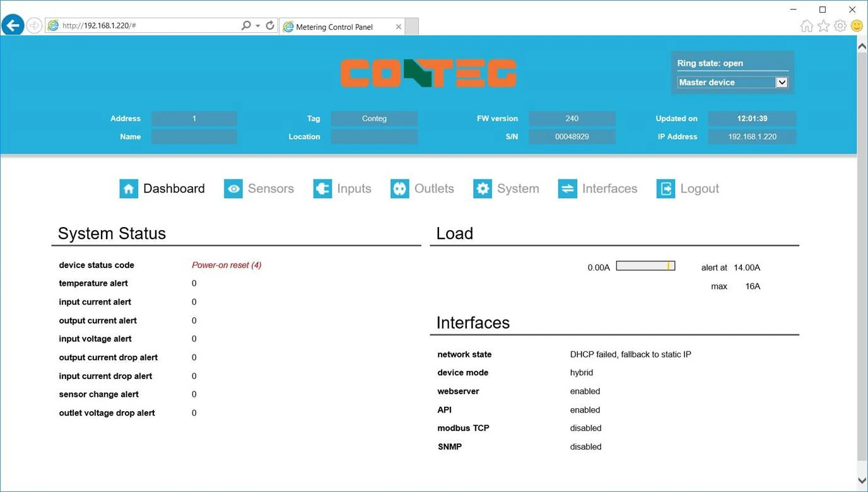Click the Load current bar indicator

645,266
